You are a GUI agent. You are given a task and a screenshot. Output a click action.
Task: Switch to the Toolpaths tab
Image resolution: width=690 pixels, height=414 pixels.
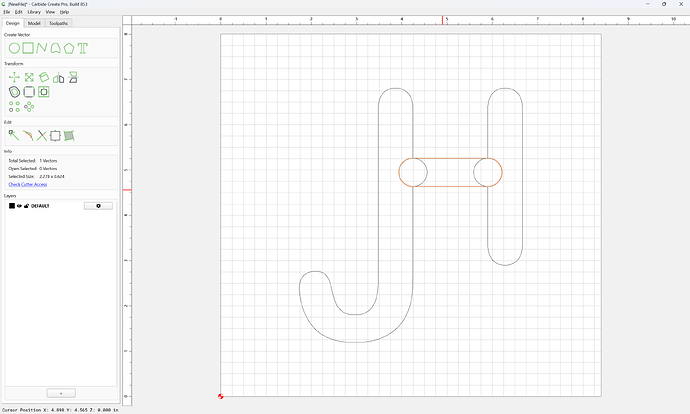(59, 23)
